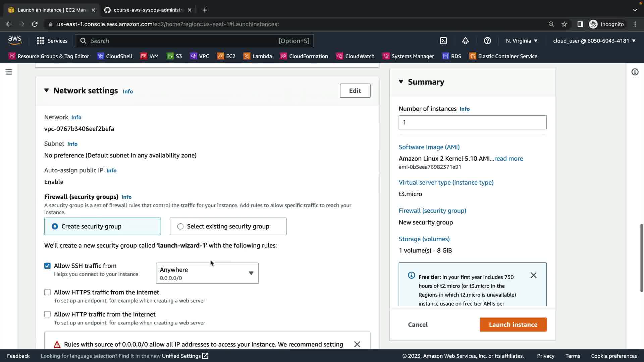Open the S3 shortcut in favorites bar
The height and width of the screenshot is (362, 644).
pyautogui.click(x=174, y=56)
